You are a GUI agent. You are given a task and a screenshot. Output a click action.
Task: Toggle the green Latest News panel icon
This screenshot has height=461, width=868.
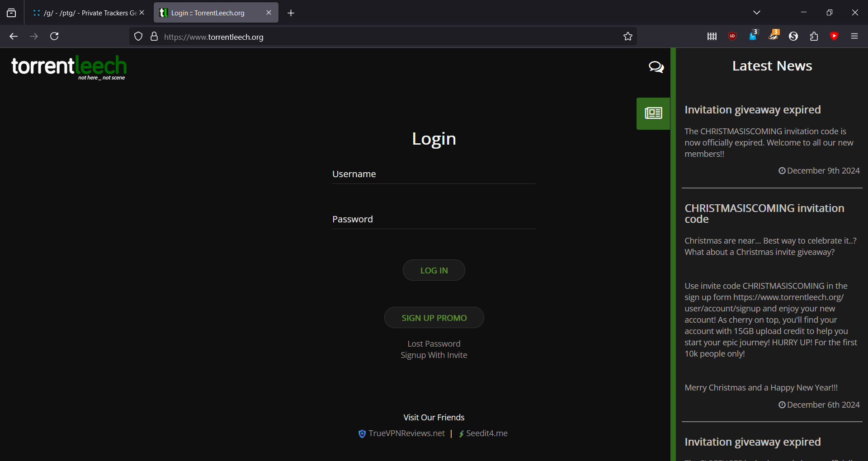[653, 113]
